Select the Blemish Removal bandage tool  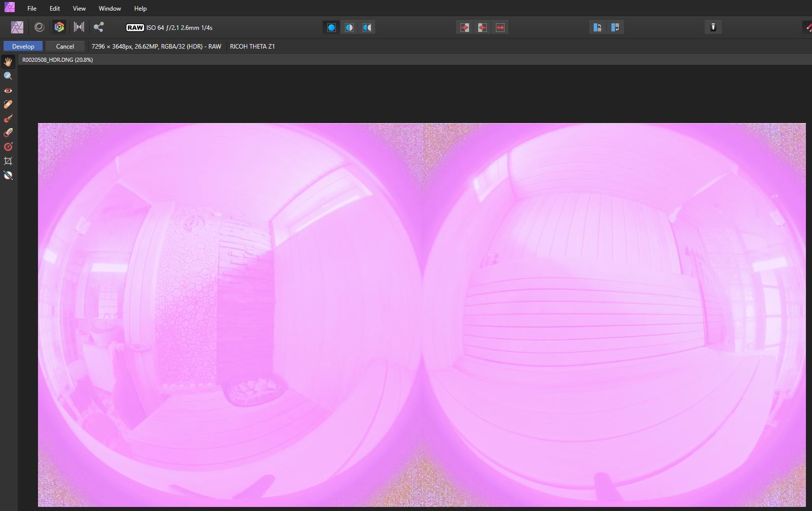coord(8,104)
